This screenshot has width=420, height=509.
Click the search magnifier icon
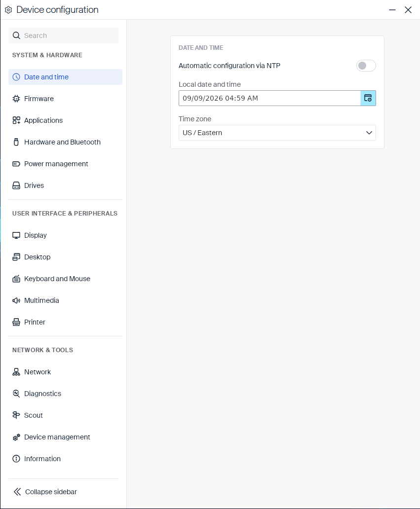[x=16, y=36]
